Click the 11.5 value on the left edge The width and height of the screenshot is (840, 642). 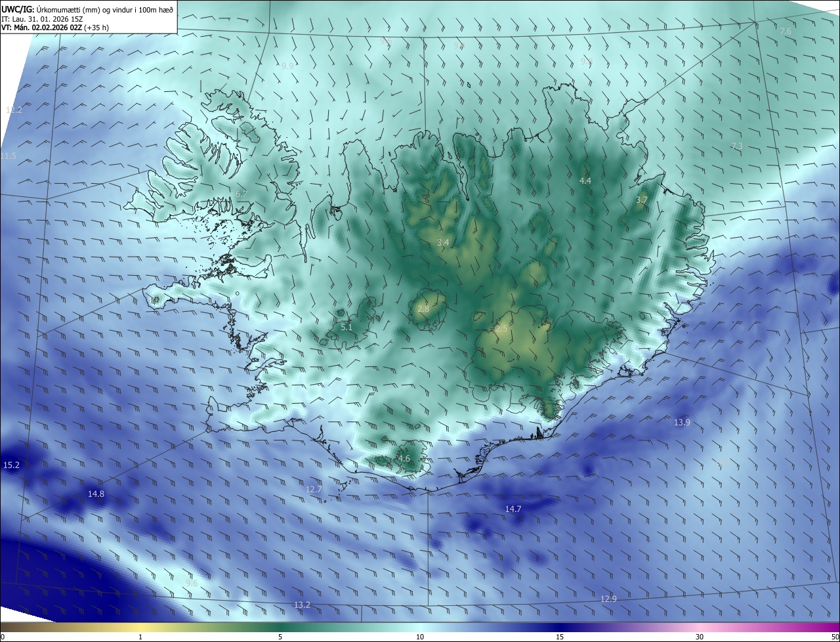click(x=8, y=156)
